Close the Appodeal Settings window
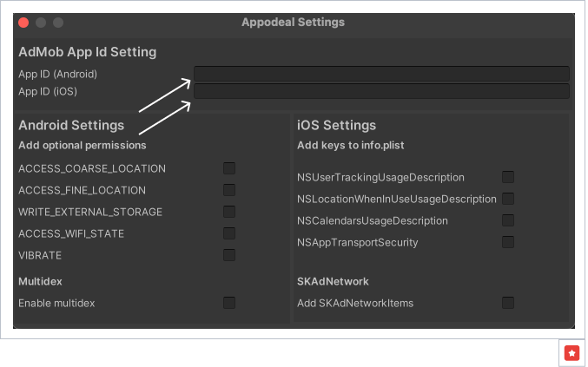Viewport: 588px width, 367px height. point(23,23)
